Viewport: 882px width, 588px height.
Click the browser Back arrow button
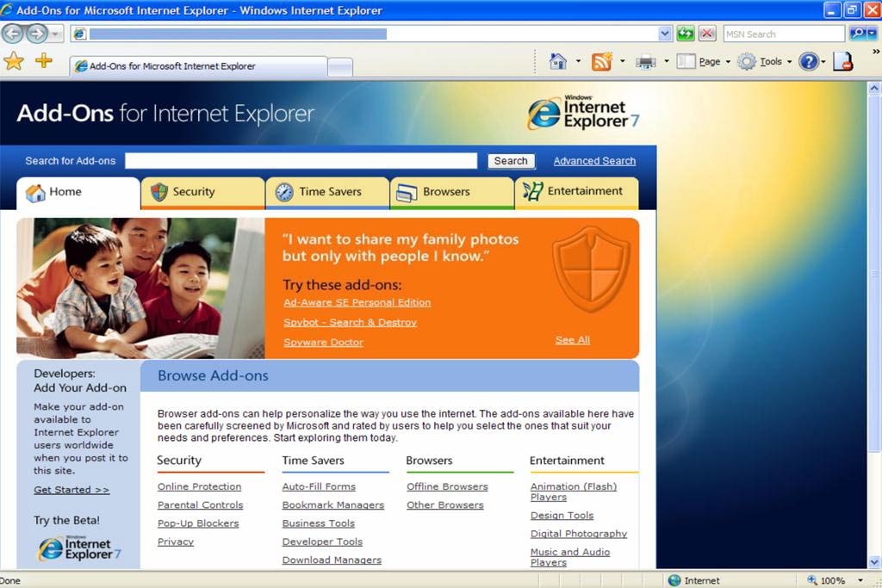pos(13,34)
